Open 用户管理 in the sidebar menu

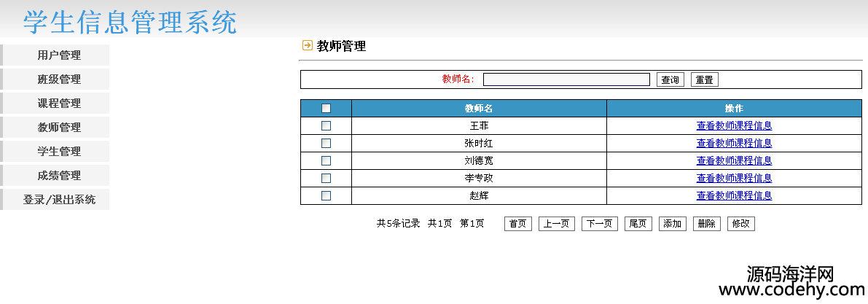(59, 55)
